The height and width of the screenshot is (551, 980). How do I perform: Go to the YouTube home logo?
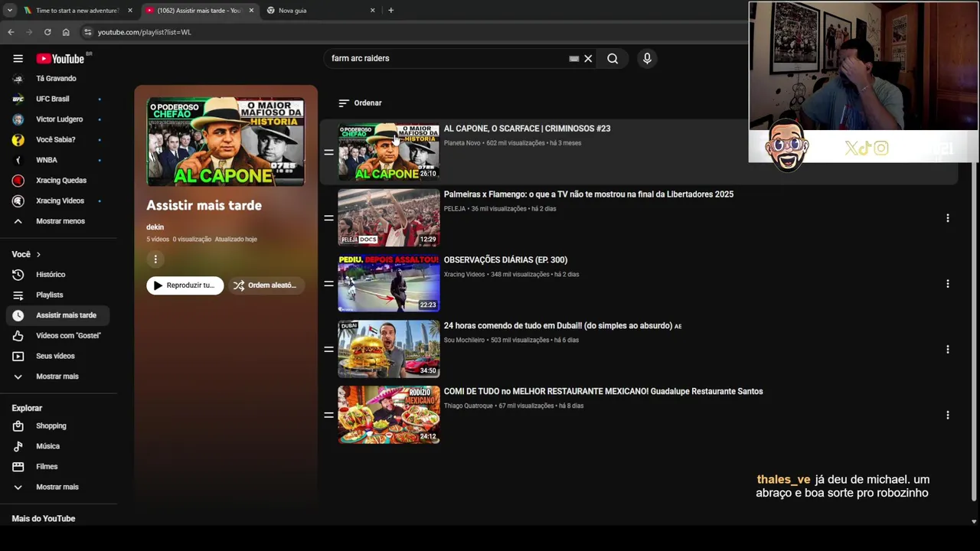pos(60,58)
